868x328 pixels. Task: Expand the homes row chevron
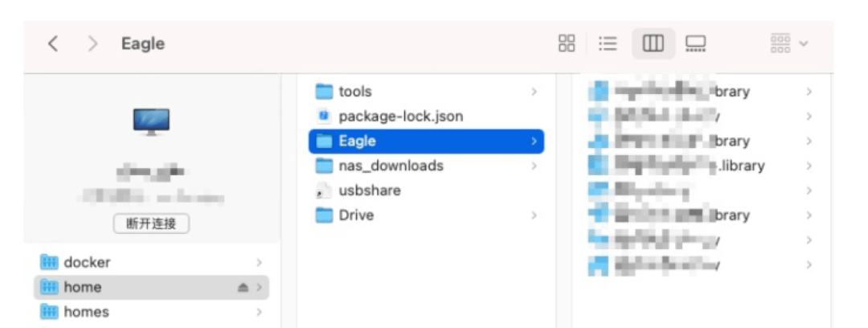pos(259,313)
